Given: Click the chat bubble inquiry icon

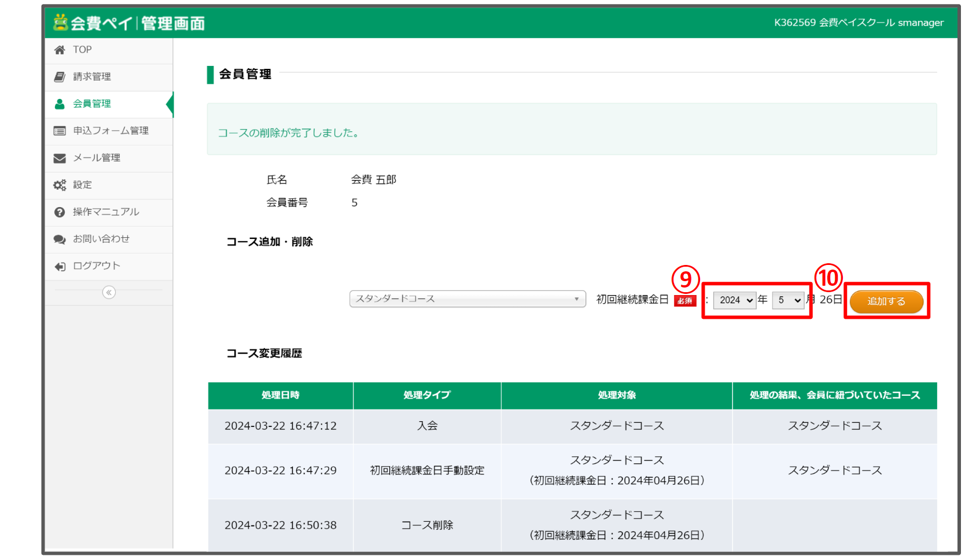Looking at the screenshot, I should [60, 239].
